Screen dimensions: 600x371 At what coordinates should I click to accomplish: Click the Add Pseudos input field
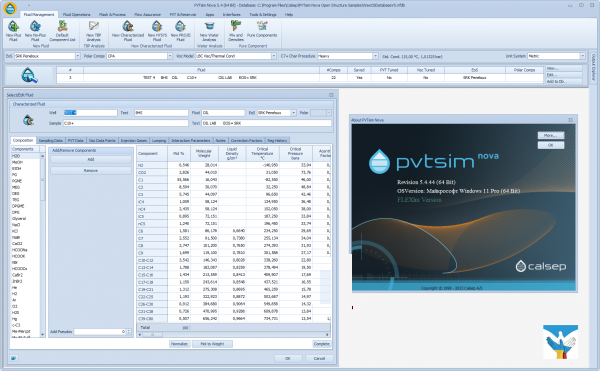pyautogui.click(x=100, y=332)
